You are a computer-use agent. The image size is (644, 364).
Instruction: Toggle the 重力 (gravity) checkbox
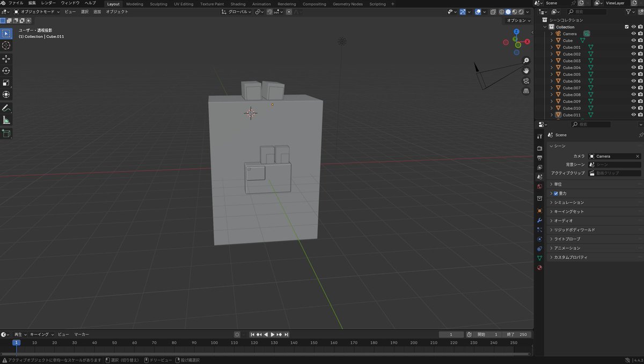coord(555,193)
